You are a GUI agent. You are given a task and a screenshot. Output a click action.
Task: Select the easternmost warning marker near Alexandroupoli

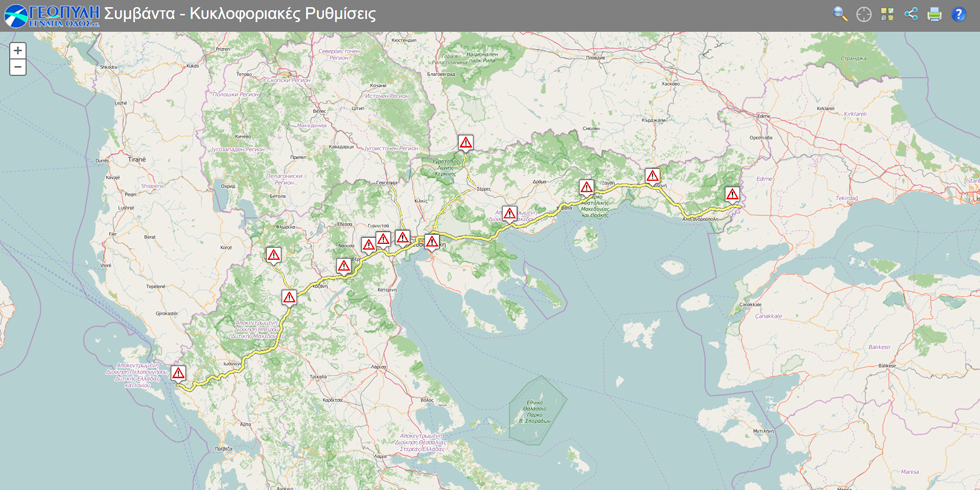(732, 194)
